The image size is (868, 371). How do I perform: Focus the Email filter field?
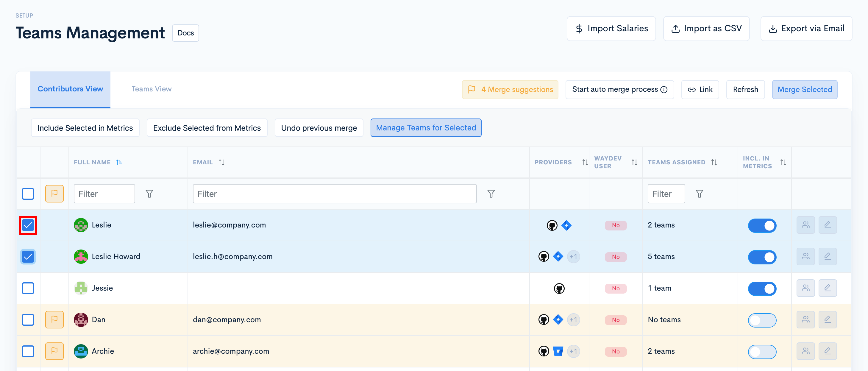pyautogui.click(x=334, y=194)
